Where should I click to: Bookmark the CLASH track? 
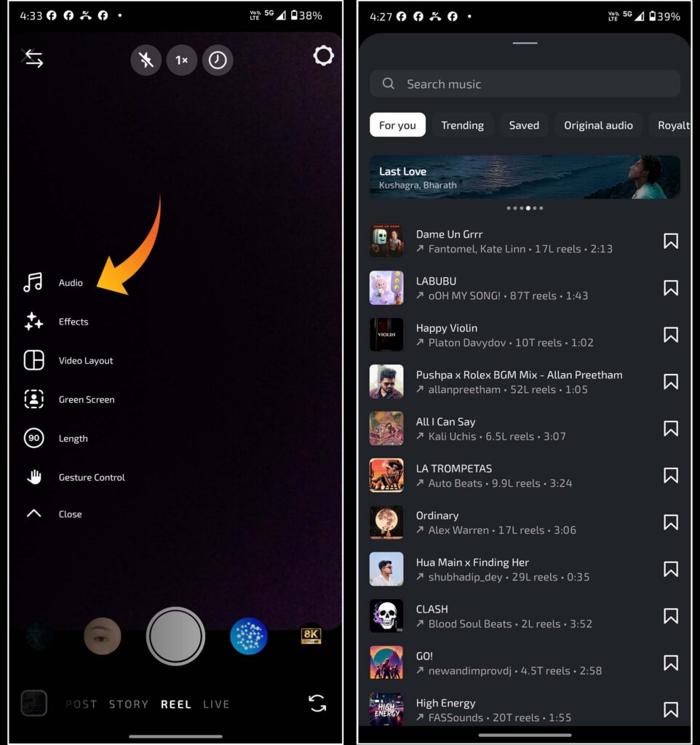point(671,616)
